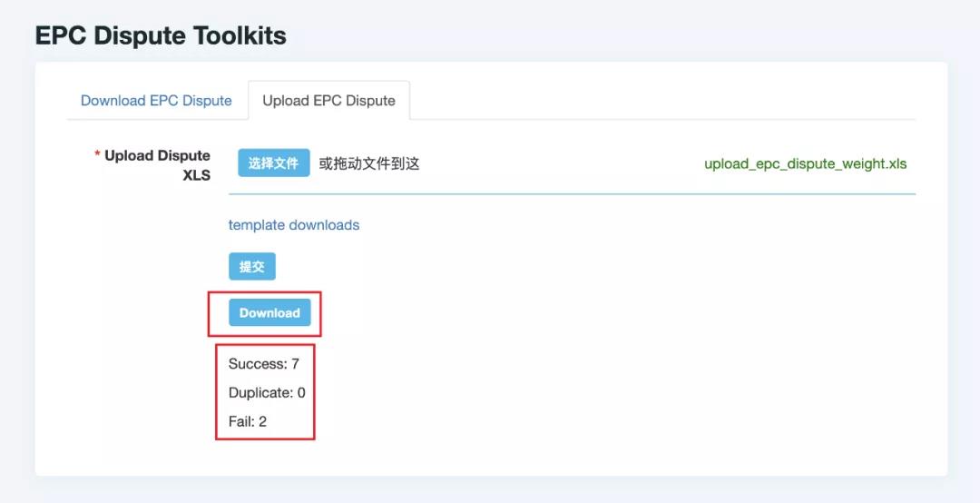Image resolution: width=980 pixels, height=503 pixels.
Task: Click the number 2 in the fail count
Action: tap(262, 421)
